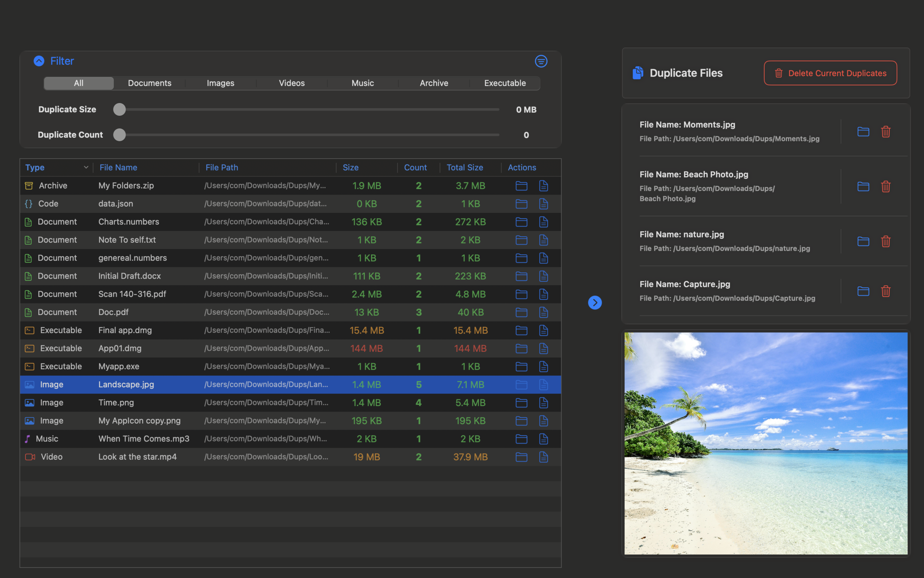Click the beach preview image

tap(766, 443)
